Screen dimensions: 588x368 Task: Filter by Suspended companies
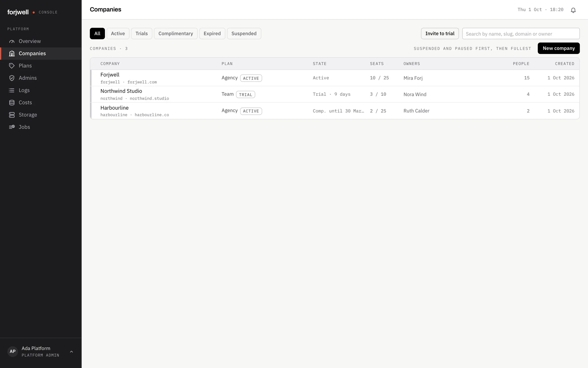click(244, 34)
